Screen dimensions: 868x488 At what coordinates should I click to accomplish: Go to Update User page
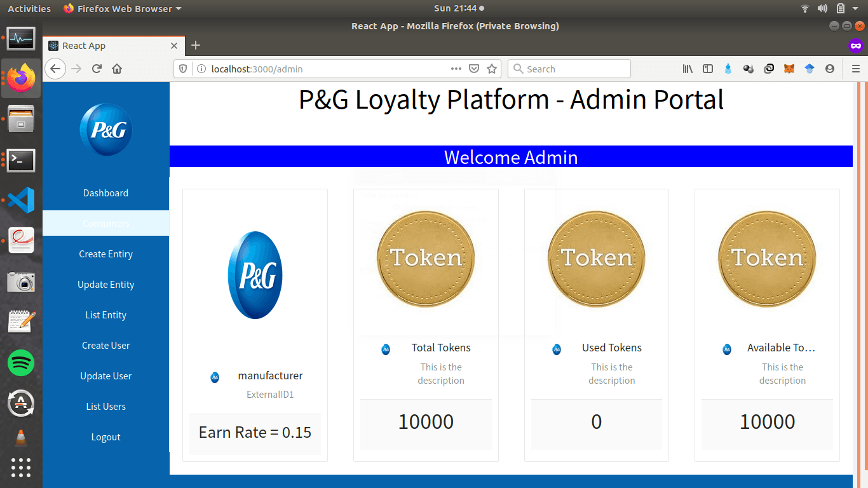tap(105, 376)
